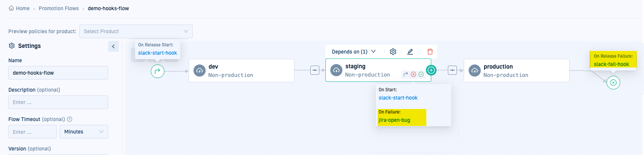
Task: Open staging environment settings gear
Action: tap(393, 52)
